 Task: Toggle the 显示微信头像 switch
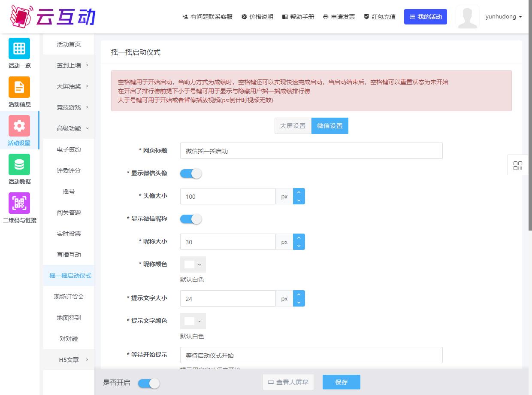click(x=191, y=173)
